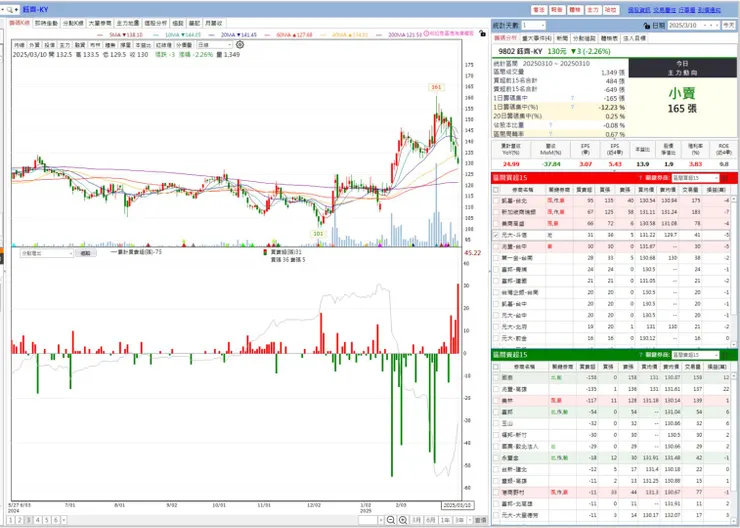Click the icon at right end of red 買超15 header

pyautogui.click(x=725, y=178)
